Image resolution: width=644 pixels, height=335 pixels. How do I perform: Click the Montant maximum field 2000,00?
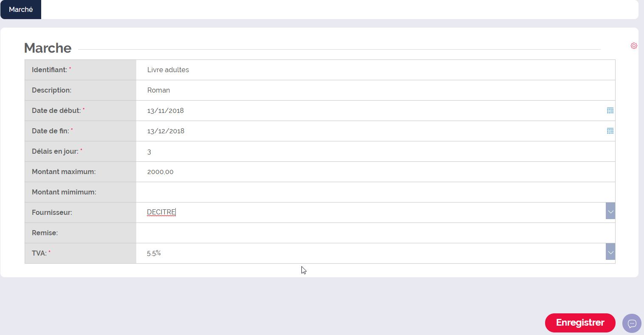click(x=376, y=172)
